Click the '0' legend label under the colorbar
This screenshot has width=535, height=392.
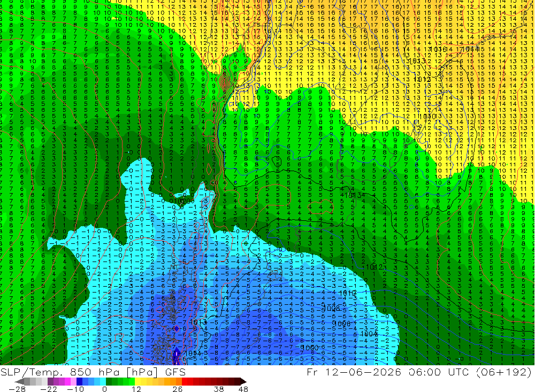coord(104,389)
